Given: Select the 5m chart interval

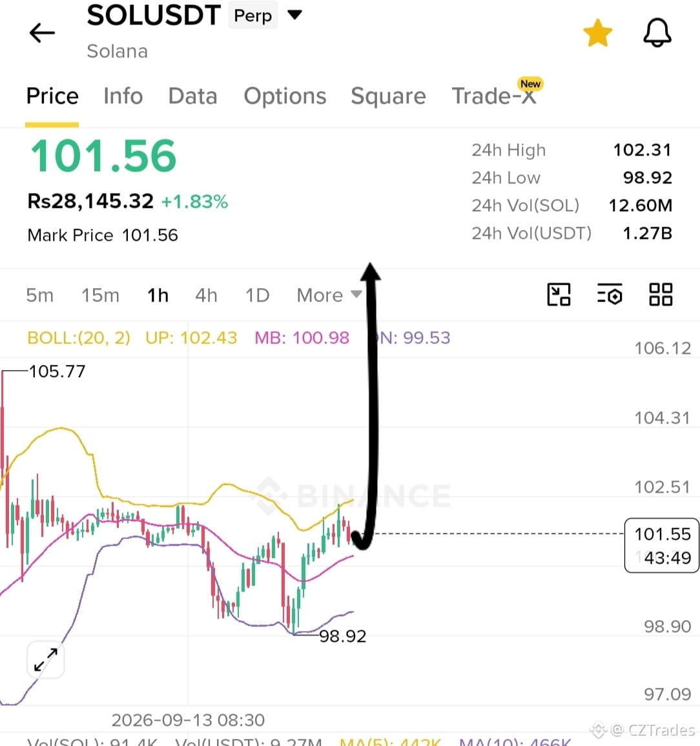Looking at the screenshot, I should click(39, 295).
